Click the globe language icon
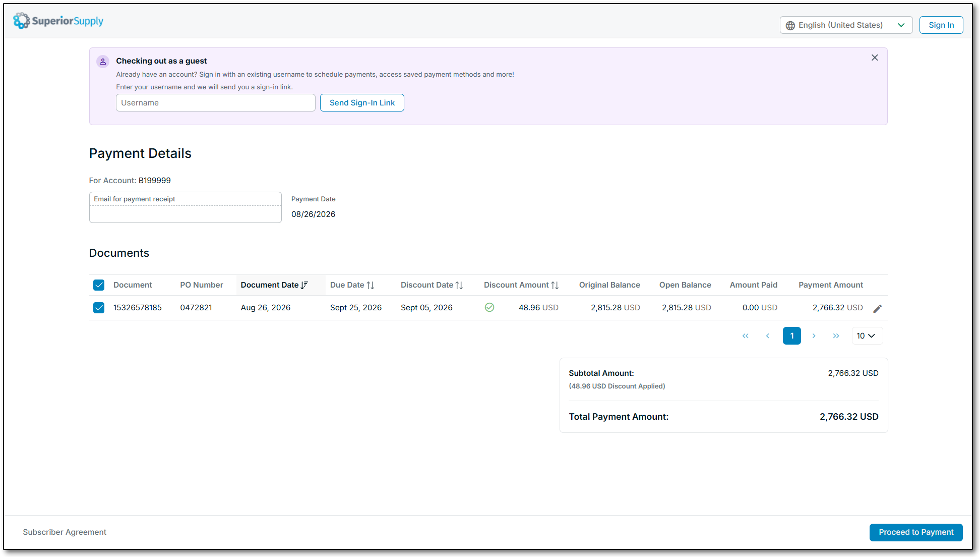The width and height of the screenshot is (980, 557). point(790,25)
